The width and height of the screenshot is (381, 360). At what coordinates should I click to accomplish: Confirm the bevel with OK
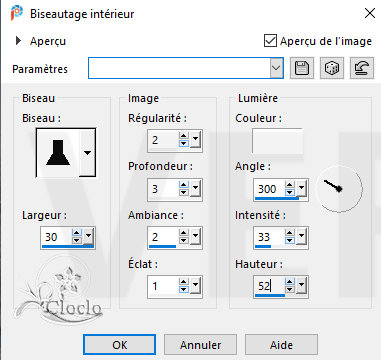point(119,345)
